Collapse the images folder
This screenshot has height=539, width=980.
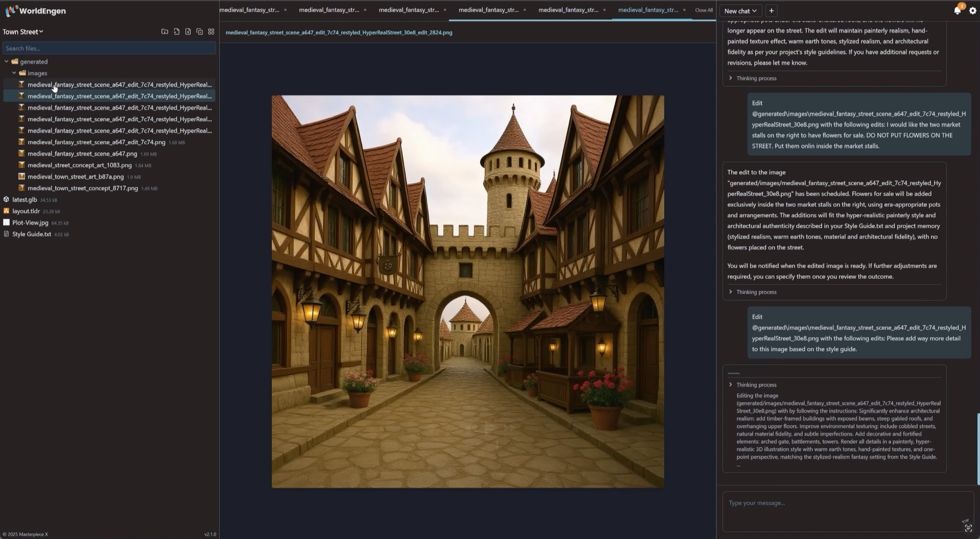coord(14,73)
